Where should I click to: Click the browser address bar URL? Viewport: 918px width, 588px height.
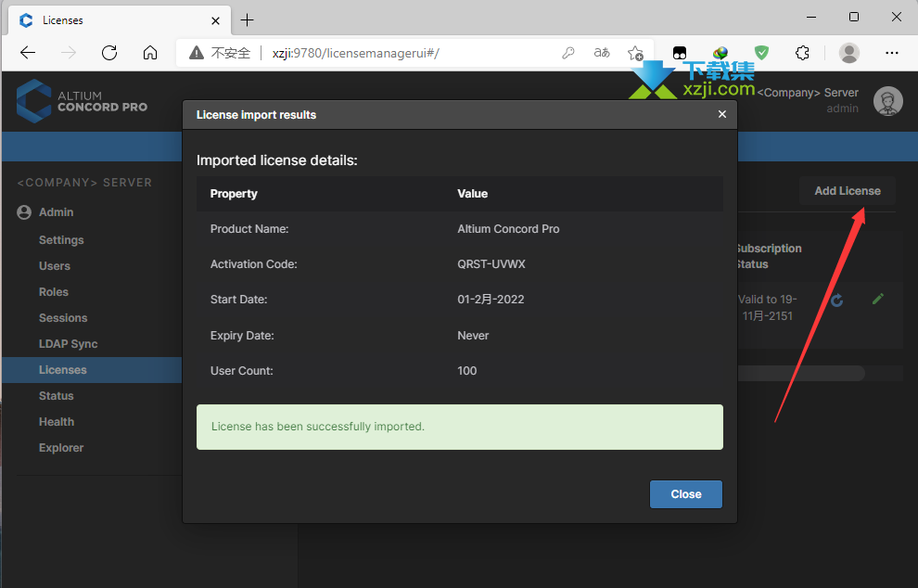coord(355,53)
